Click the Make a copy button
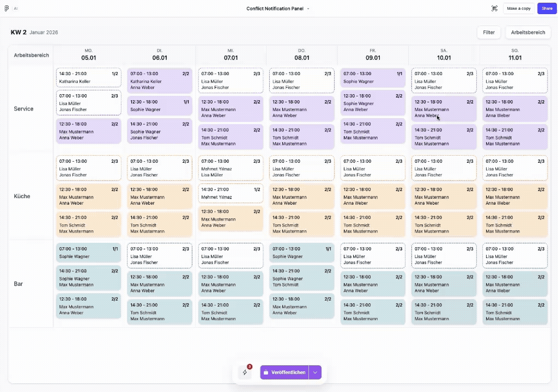 [x=518, y=8]
